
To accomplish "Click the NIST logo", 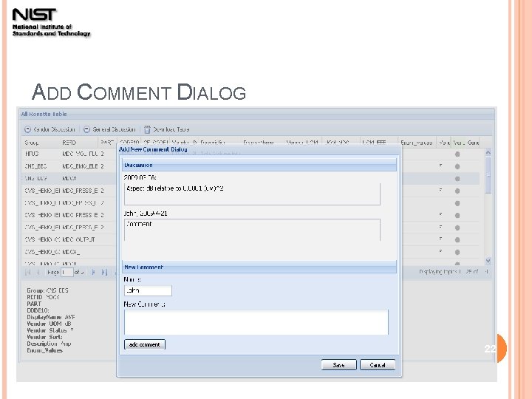I will [51, 22].
